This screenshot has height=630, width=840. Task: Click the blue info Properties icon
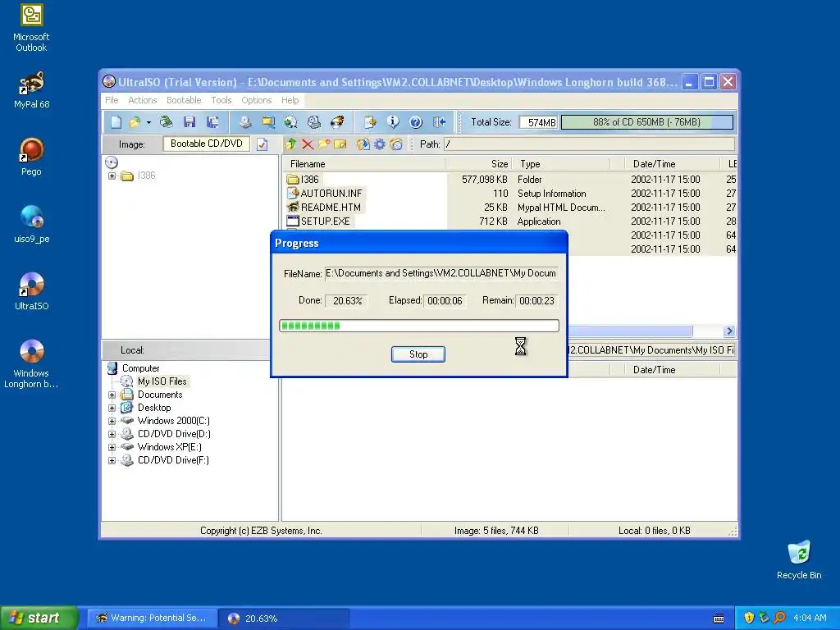click(393, 122)
